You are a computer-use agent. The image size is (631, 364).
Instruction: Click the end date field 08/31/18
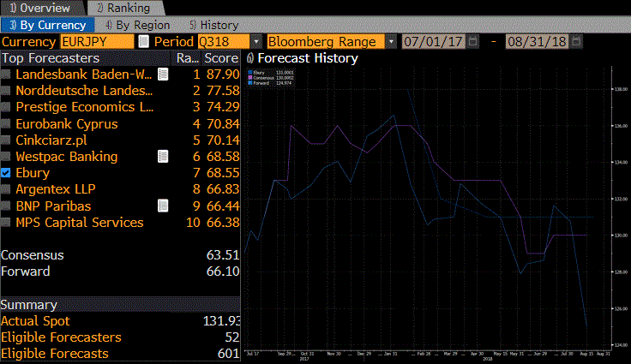coord(537,42)
